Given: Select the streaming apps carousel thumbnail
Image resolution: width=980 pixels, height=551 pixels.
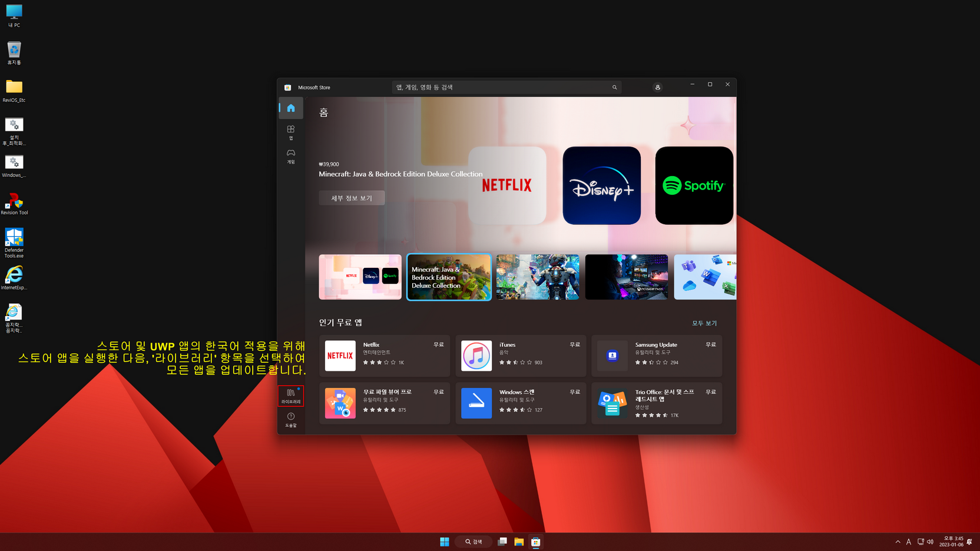Looking at the screenshot, I should tap(360, 277).
